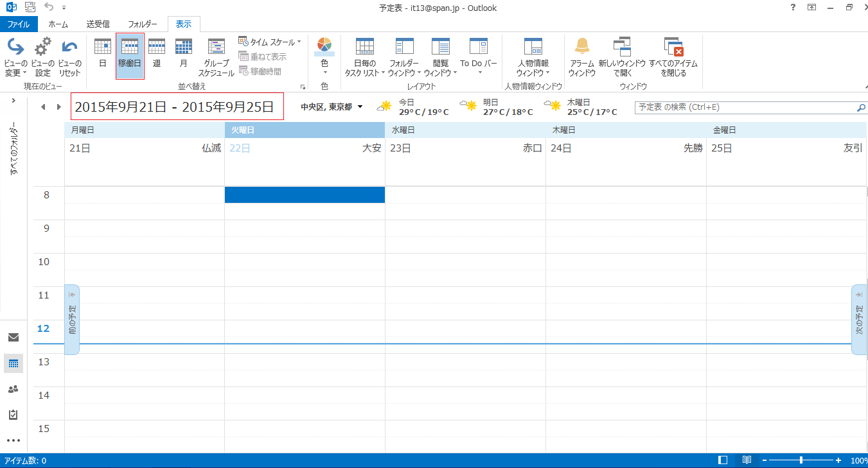Go to next week arrow

(x=59, y=107)
